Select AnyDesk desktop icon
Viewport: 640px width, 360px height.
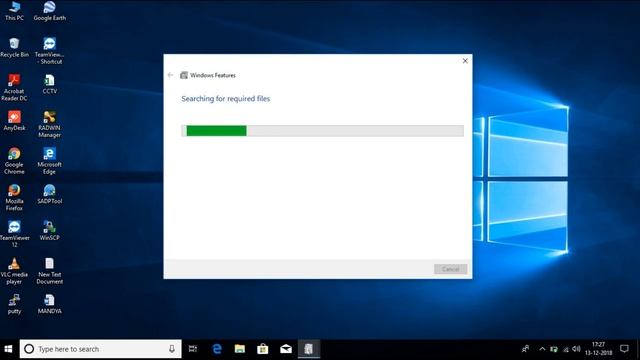(14, 121)
